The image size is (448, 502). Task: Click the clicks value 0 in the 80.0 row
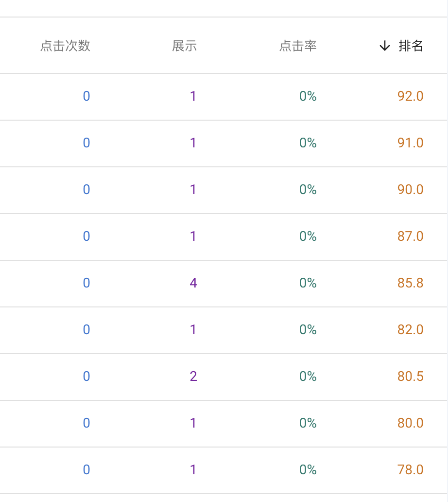86,423
